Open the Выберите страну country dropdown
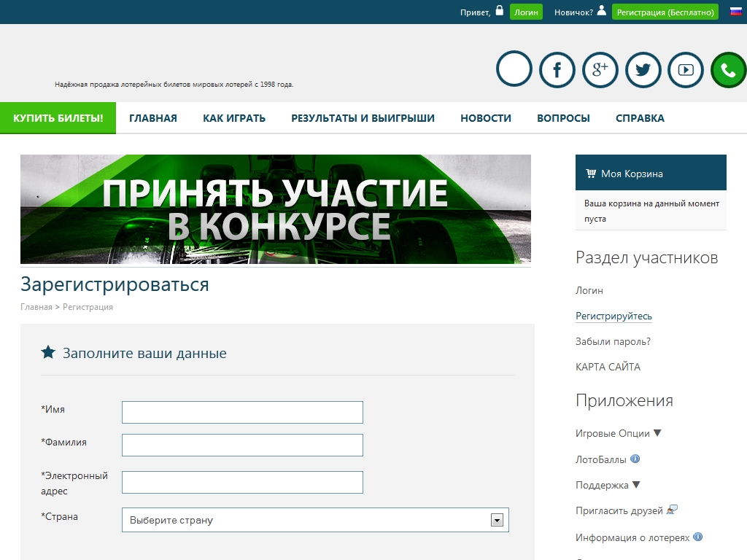This screenshot has height=560, width=747. coord(315,521)
